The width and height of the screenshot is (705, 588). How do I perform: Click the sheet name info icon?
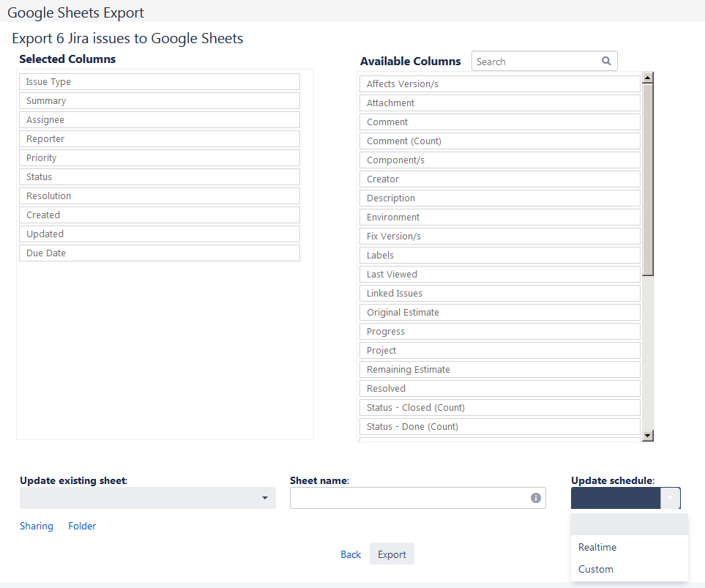tap(536, 498)
